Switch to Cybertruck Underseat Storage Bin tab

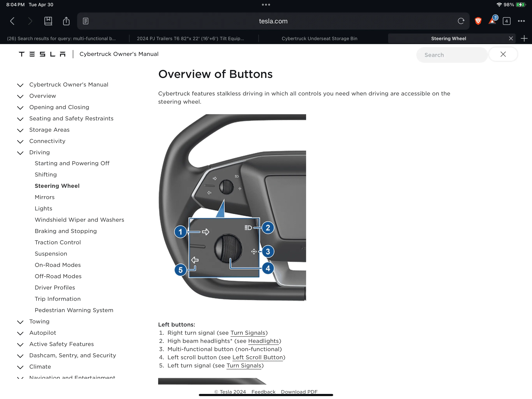tap(319, 39)
